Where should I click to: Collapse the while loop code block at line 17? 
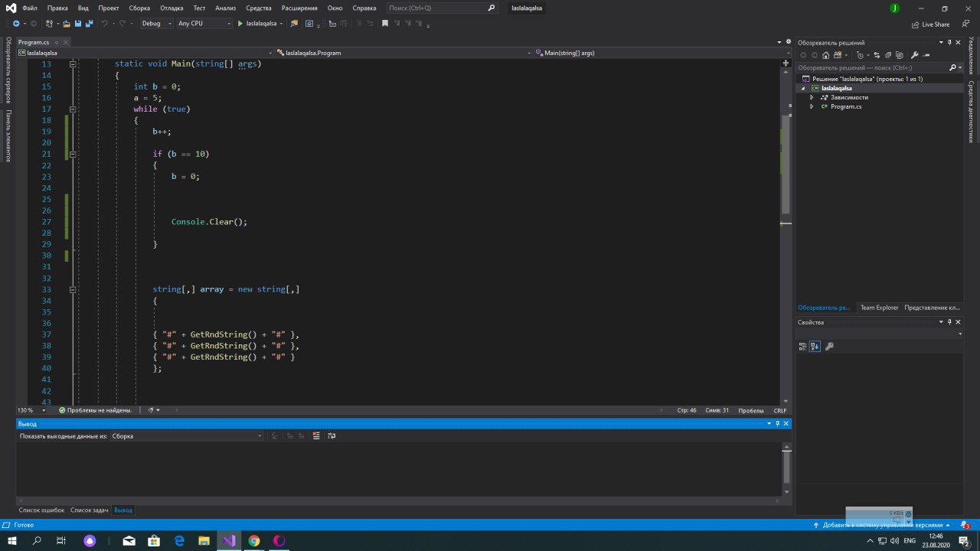point(73,109)
